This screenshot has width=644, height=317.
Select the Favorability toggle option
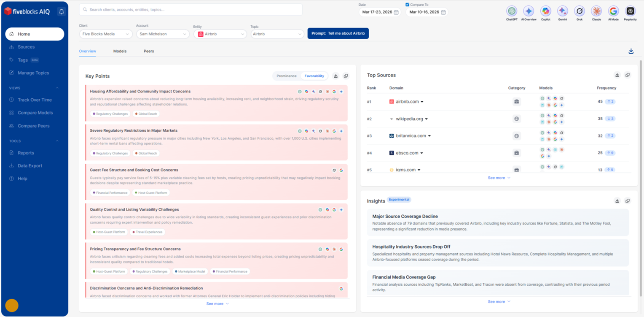coord(314,76)
